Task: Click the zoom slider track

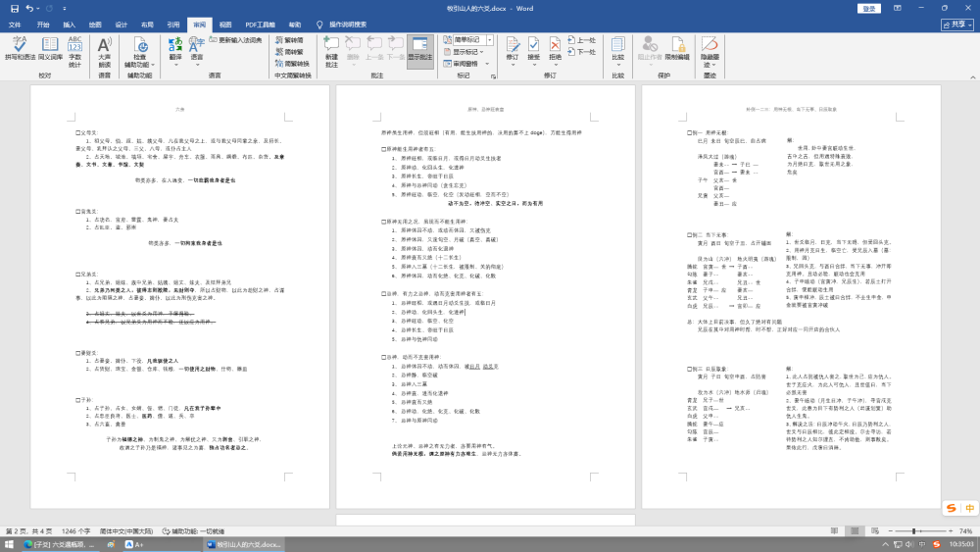Action: pyautogui.click(x=920, y=530)
